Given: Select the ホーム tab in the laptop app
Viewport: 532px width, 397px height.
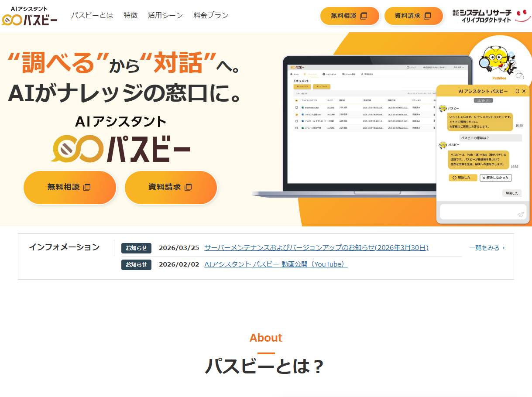Looking at the screenshot, I should pyautogui.click(x=295, y=74).
